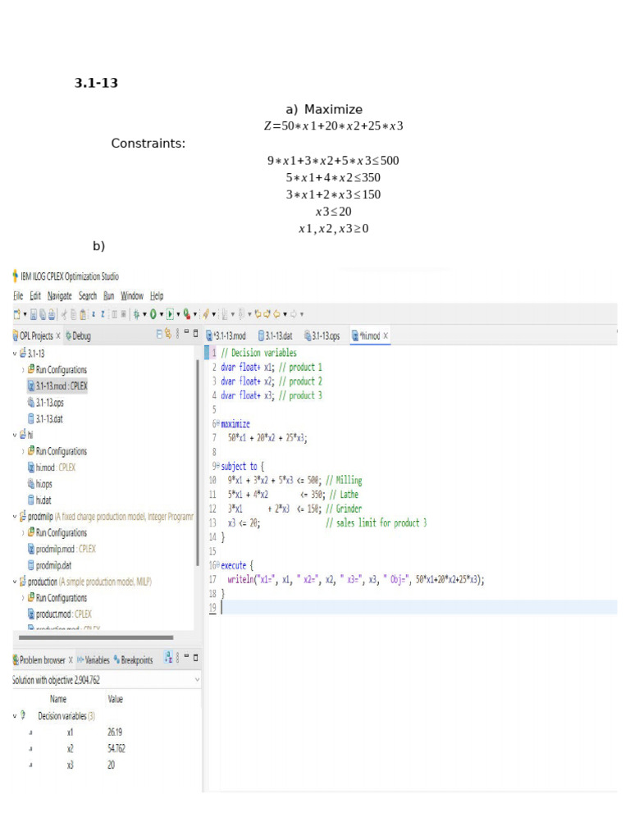
Task: Click the Search flashlight toolbar icon
Action: (206, 314)
